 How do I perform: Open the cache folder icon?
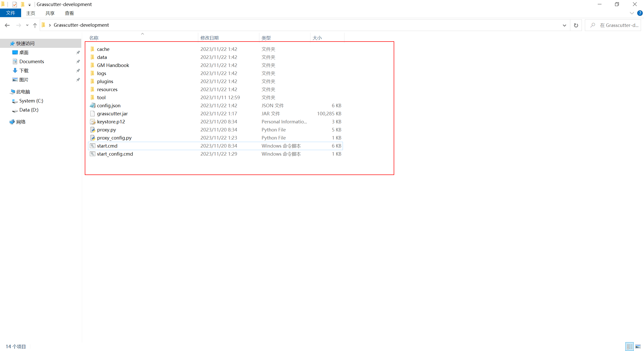coord(92,49)
